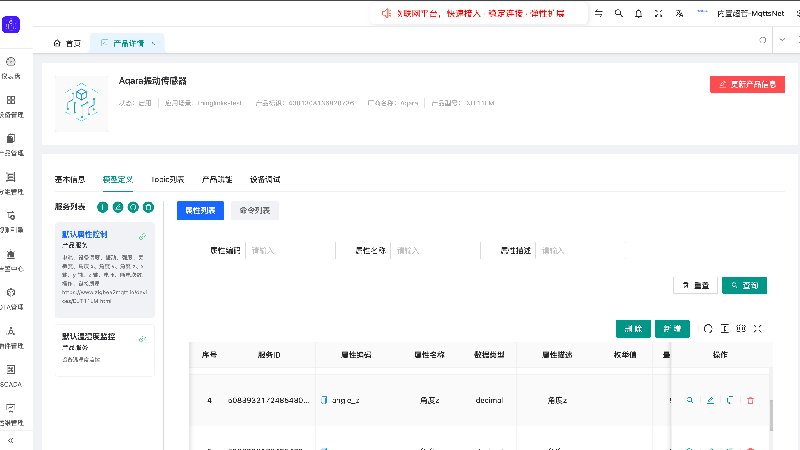Open the header search magnifier

click(x=618, y=13)
